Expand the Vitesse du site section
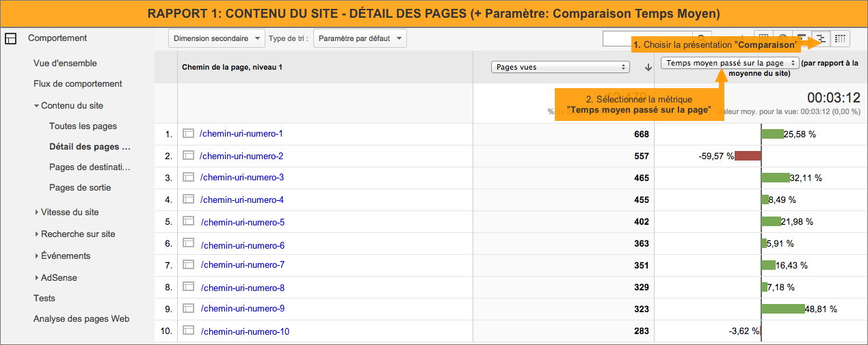 tap(36, 212)
